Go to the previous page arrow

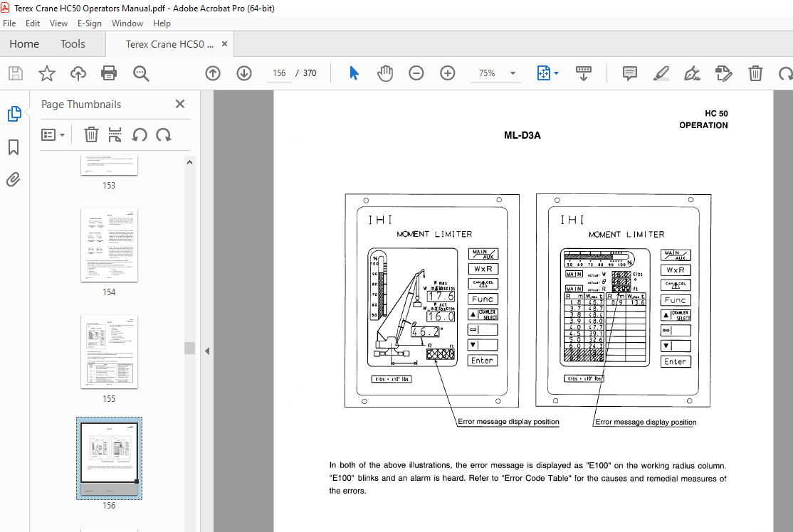(213, 73)
